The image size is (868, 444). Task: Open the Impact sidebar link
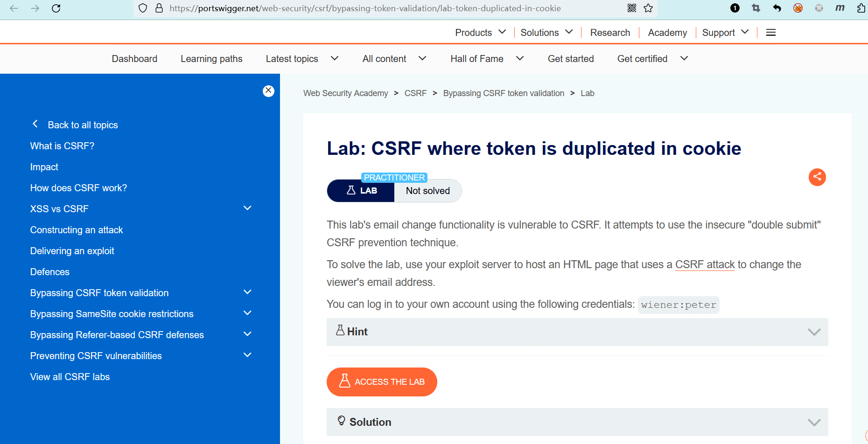point(44,167)
